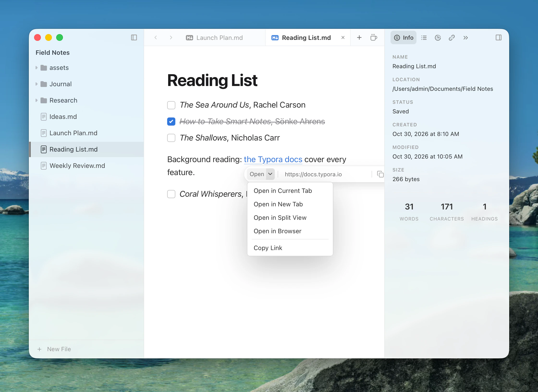Viewport: 538px width, 392px height.
Task: Toggle the right inspector panel icon
Action: (x=499, y=37)
